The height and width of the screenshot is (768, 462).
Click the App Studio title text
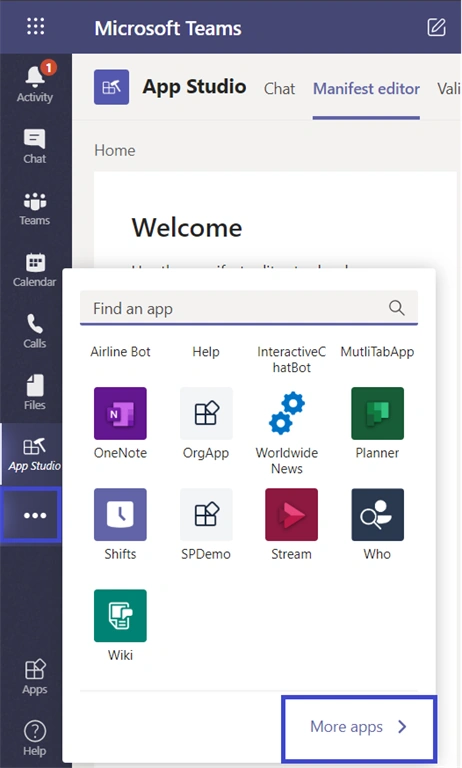194,87
